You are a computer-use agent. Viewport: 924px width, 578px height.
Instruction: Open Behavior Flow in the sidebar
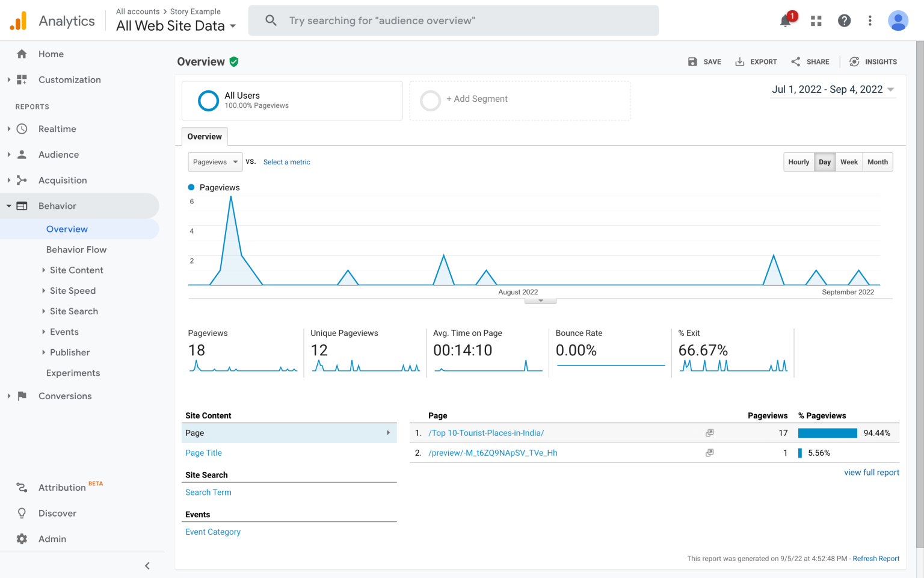pyautogui.click(x=76, y=249)
